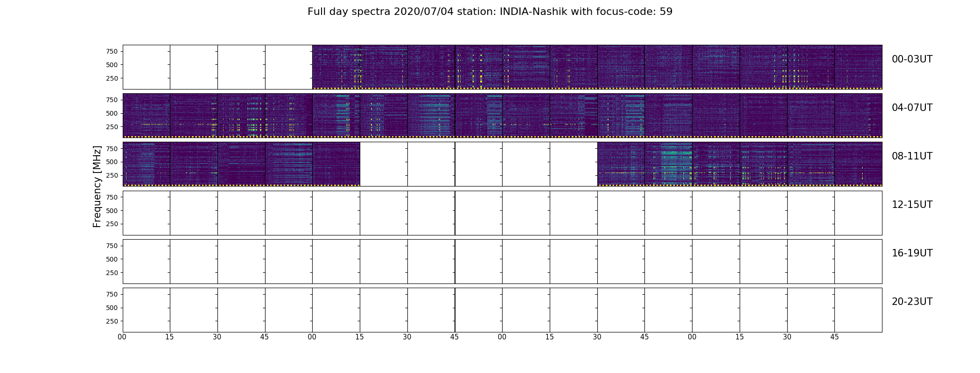This screenshot has width=980, height=373.
Task: Click the 250 tick of the 16-19UT row
Action: 112,273
